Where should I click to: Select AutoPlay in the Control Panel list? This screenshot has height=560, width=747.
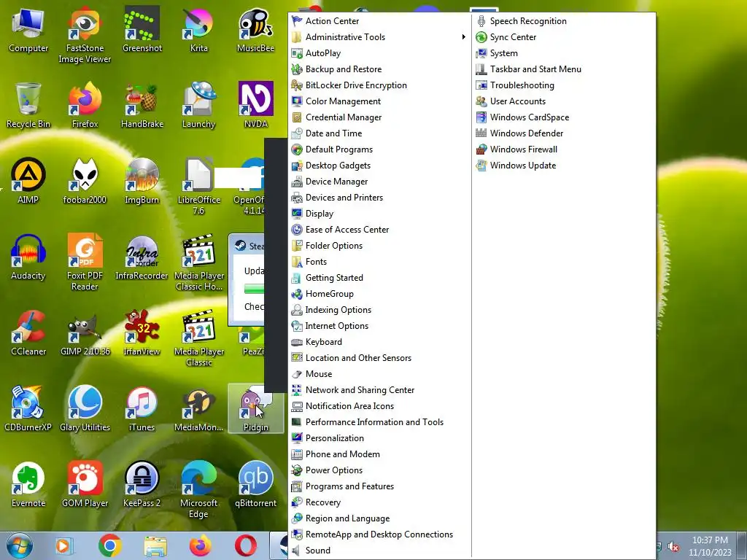pos(379,52)
